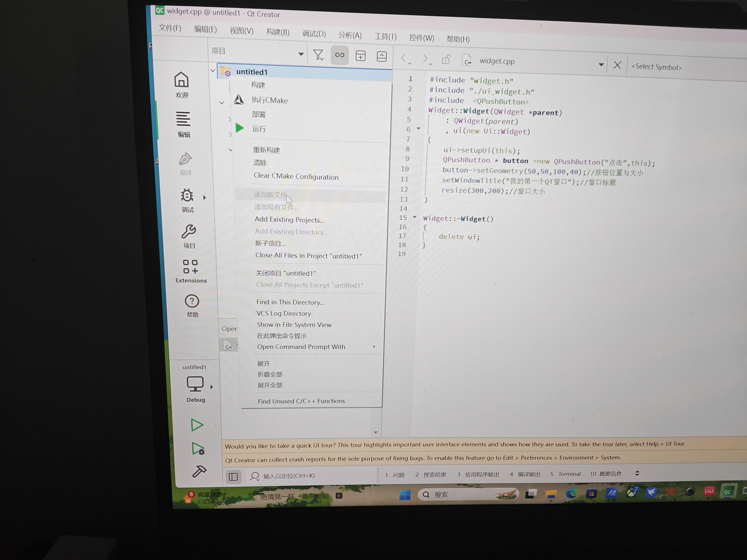Expand Open Command Prompt With submenu arrow
This screenshot has width=747, height=560.
(x=374, y=347)
